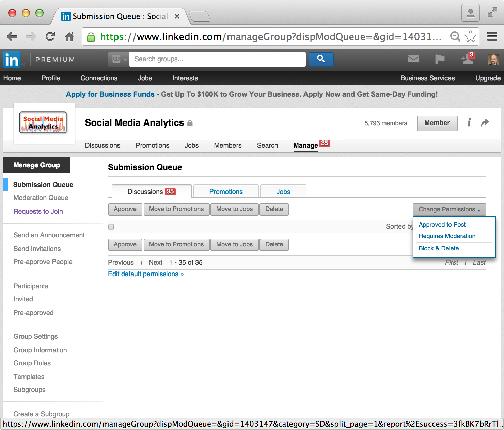
Task: Click the Member button
Action: [437, 123]
